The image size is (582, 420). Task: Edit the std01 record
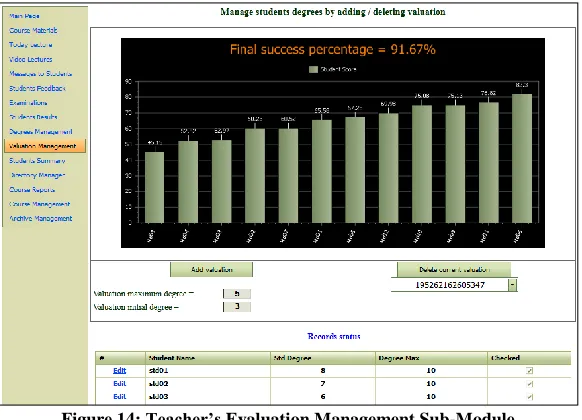(x=120, y=371)
